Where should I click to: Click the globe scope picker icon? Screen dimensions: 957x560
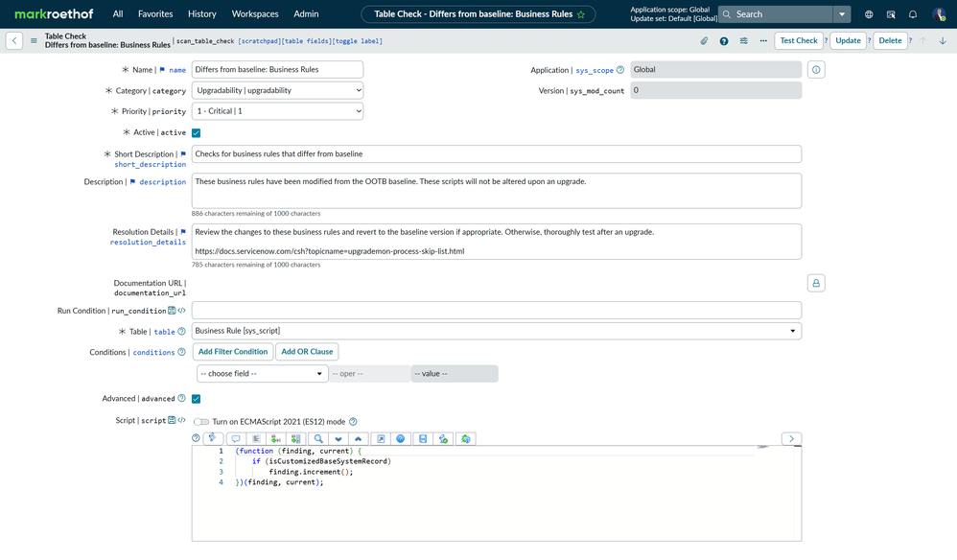click(x=869, y=14)
